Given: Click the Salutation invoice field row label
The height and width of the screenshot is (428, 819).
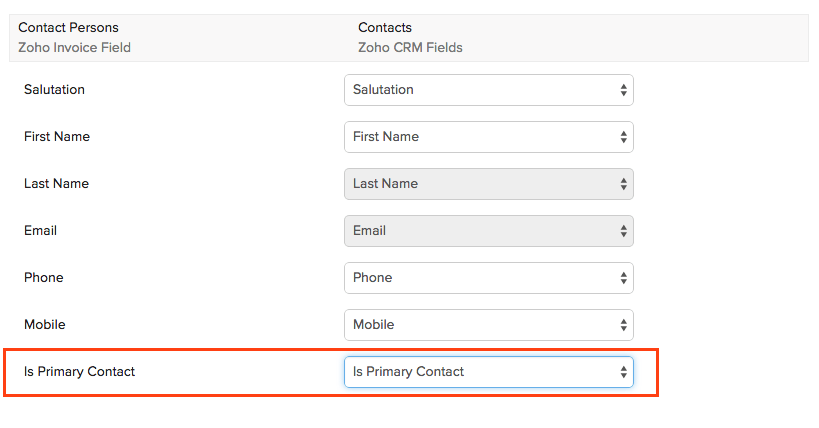Looking at the screenshot, I should (54, 90).
